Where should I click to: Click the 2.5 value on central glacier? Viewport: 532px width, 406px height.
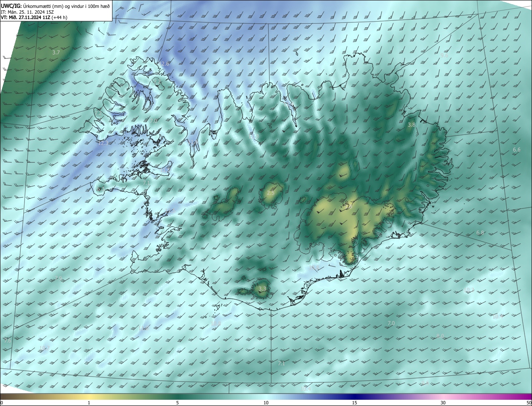pyautogui.click(x=271, y=193)
